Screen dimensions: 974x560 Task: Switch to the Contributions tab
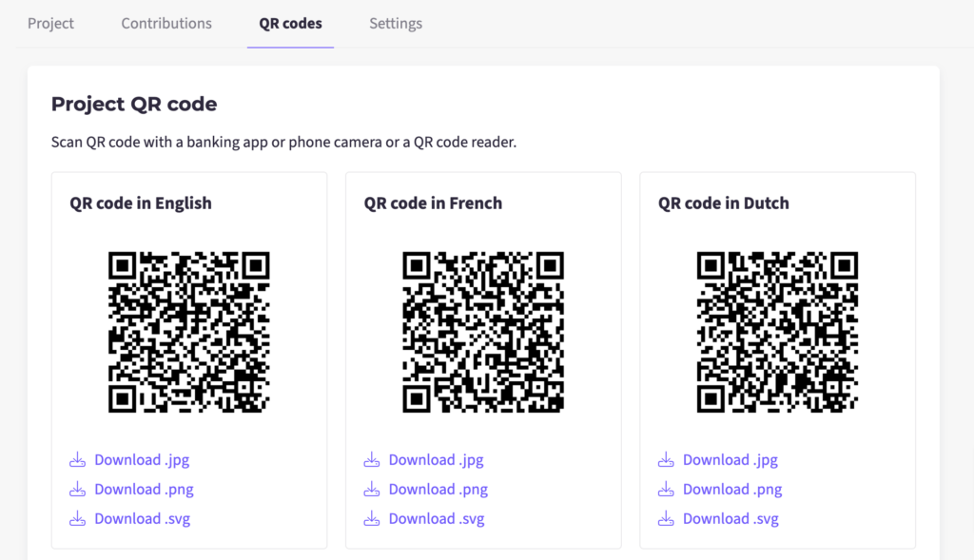pos(166,23)
